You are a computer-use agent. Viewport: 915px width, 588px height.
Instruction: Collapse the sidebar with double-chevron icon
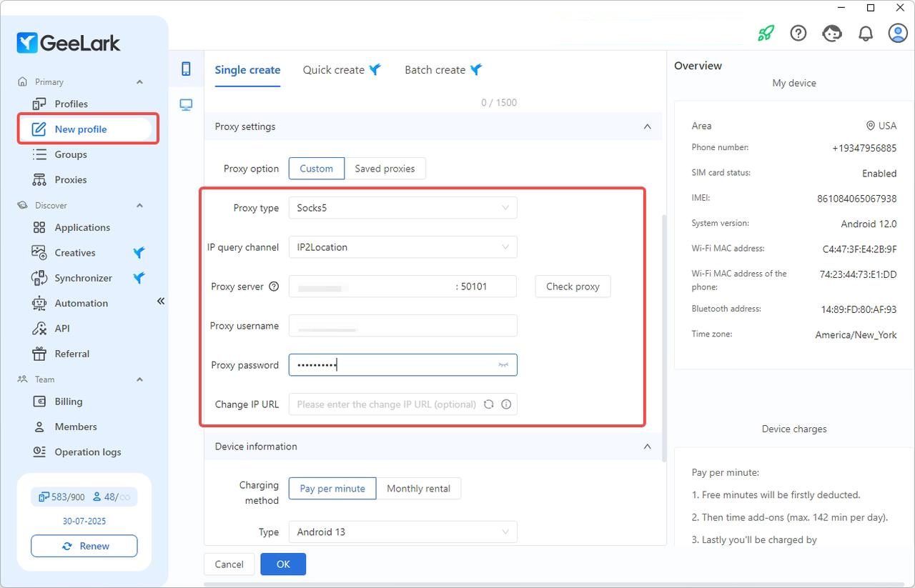click(x=161, y=301)
